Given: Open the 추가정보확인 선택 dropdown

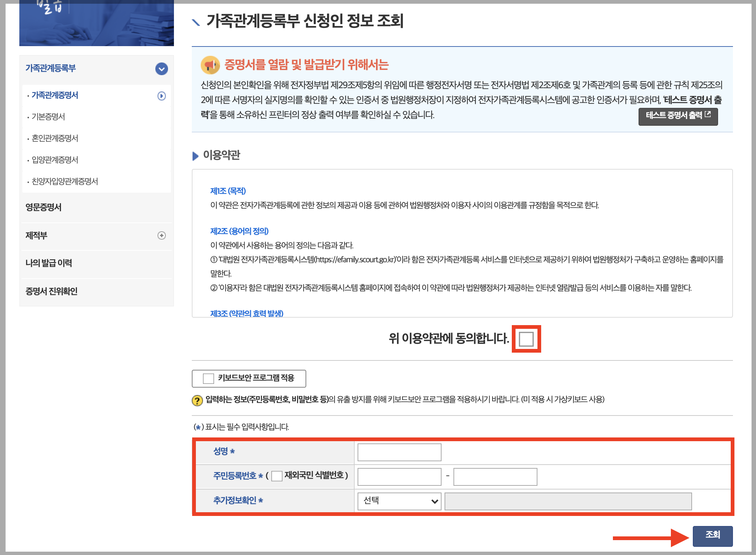Looking at the screenshot, I should 399,501.
